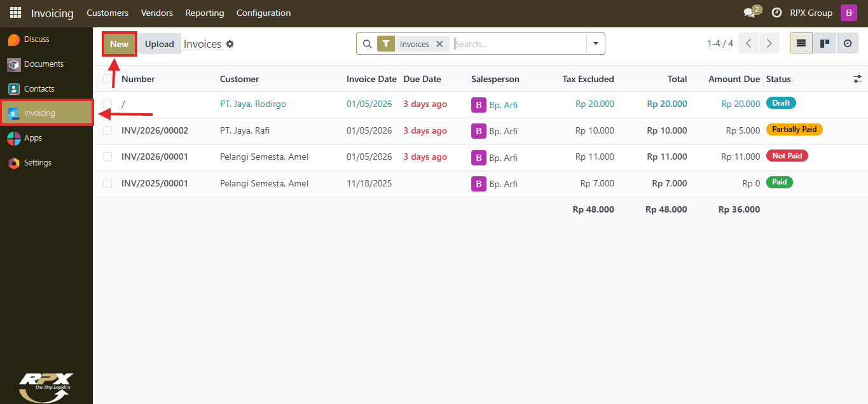Click the Settings icon in sidebar

coord(14,163)
